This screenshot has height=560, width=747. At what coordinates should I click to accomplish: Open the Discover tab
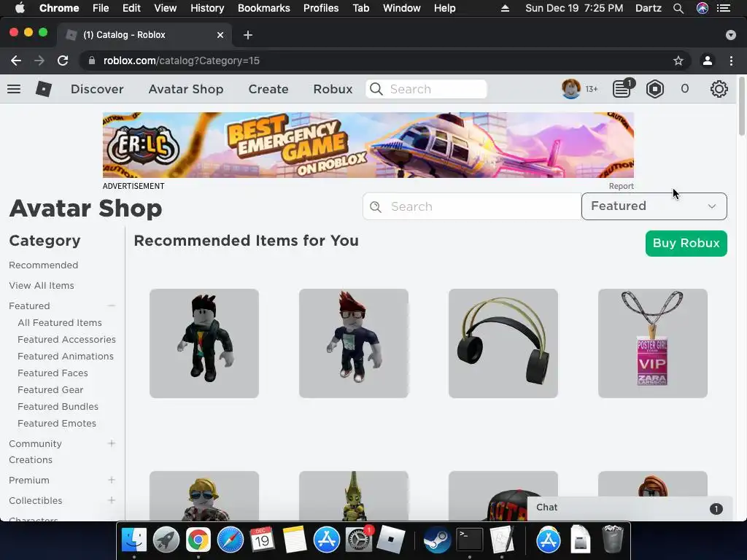click(97, 89)
